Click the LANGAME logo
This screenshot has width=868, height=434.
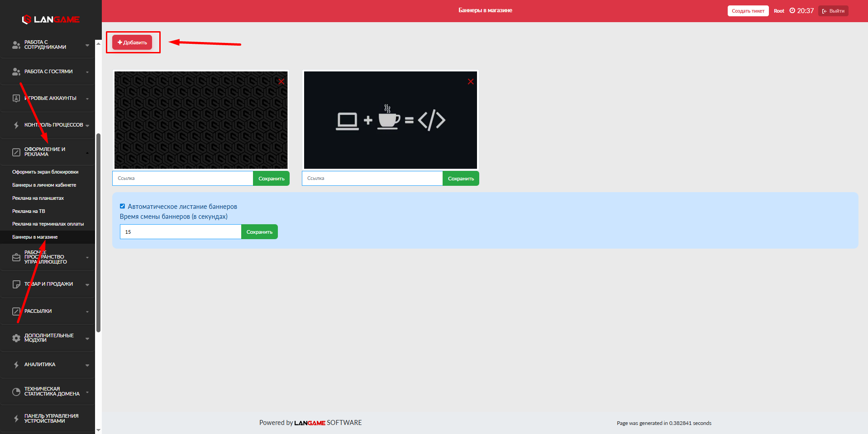[51, 19]
